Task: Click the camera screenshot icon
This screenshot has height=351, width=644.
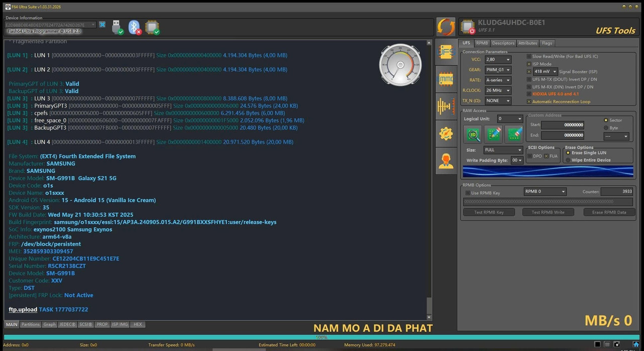Action: tap(618, 344)
